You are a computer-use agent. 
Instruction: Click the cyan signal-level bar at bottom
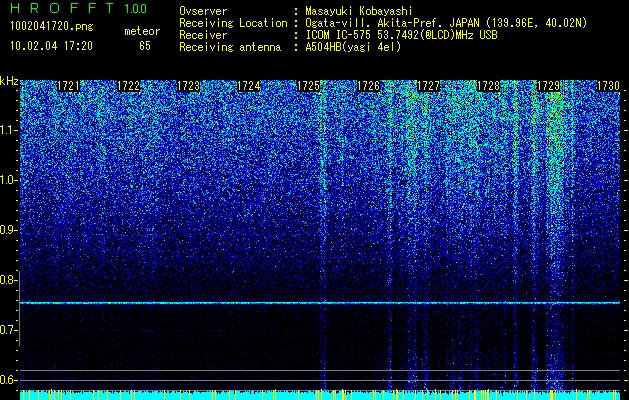[320, 395]
